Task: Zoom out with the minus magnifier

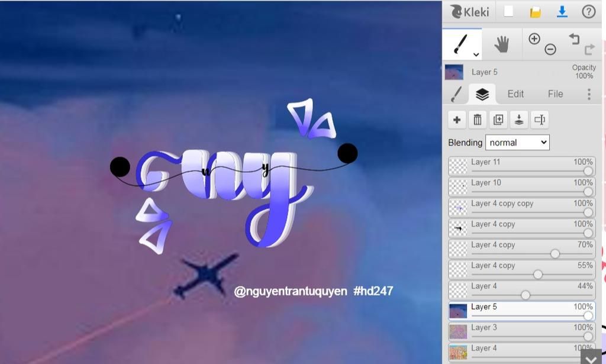Action: (x=550, y=49)
